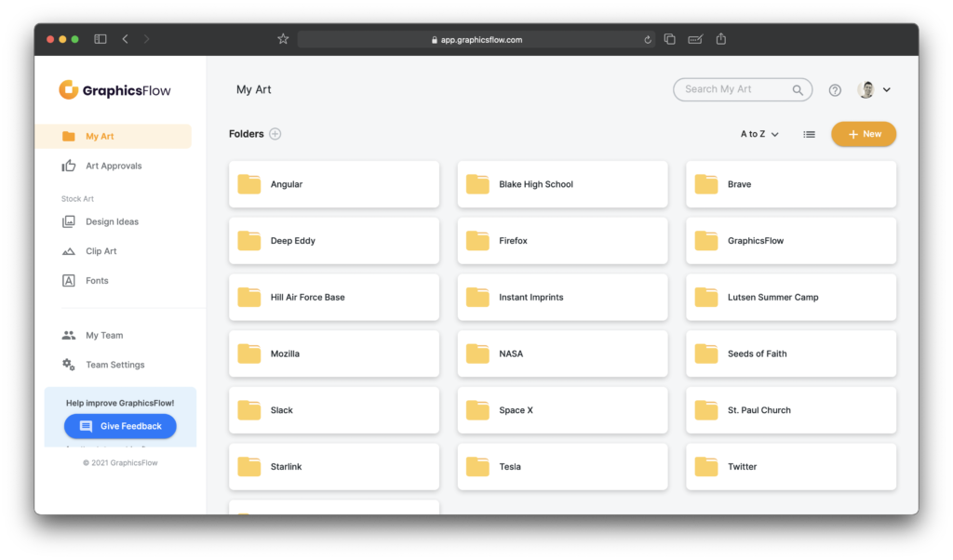The width and height of the screenshot is (953, 560).
Task: Open Team Settings page
Action: pos(113,365)
